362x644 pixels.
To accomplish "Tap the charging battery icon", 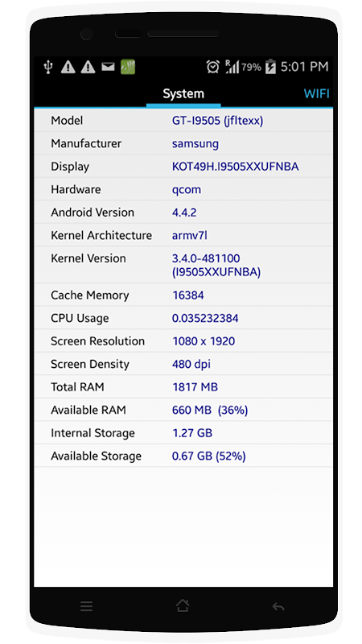I will [270, 67].
